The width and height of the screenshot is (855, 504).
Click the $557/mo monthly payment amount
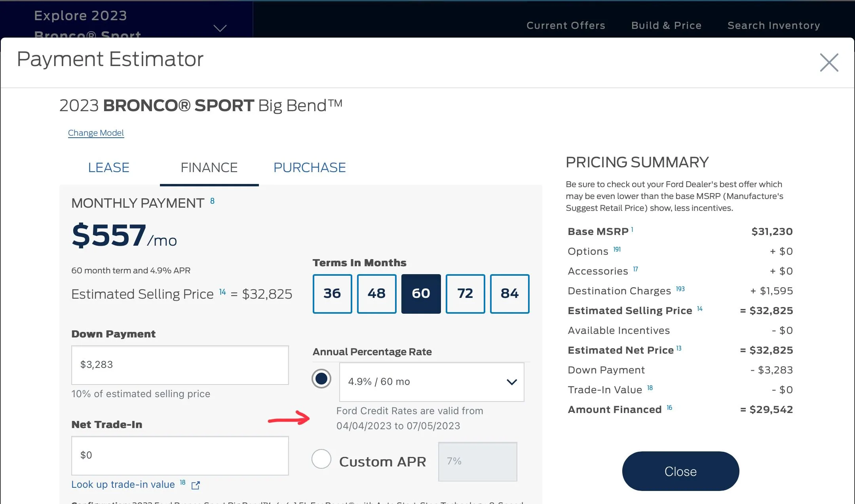[x=124, y=235]
